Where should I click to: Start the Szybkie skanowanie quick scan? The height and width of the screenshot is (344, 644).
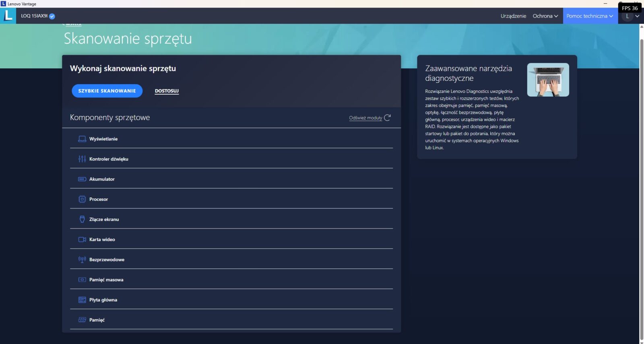tap(107, 91)
